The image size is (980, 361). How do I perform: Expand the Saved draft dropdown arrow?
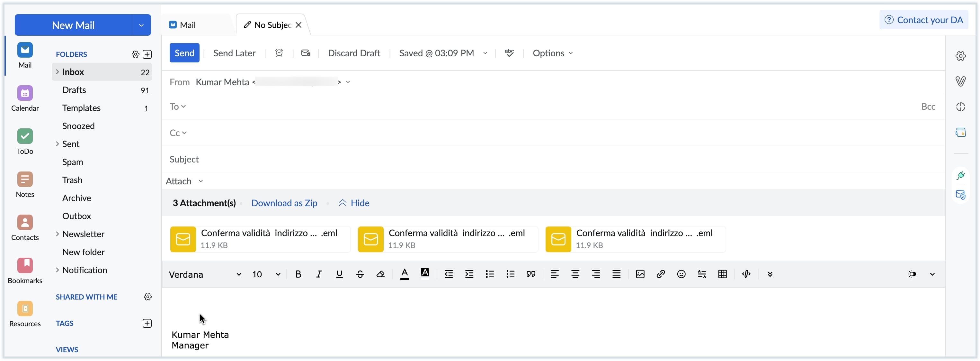pos(485,53)
